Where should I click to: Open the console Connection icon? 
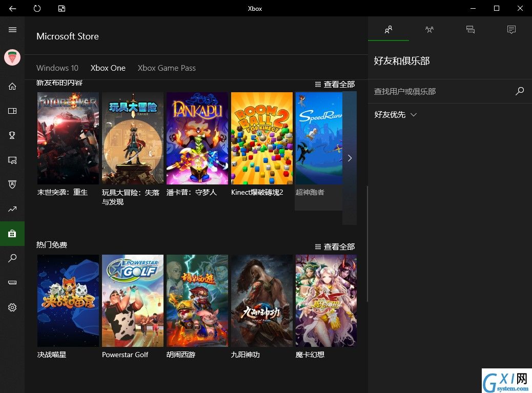click(x=12, y=282)
